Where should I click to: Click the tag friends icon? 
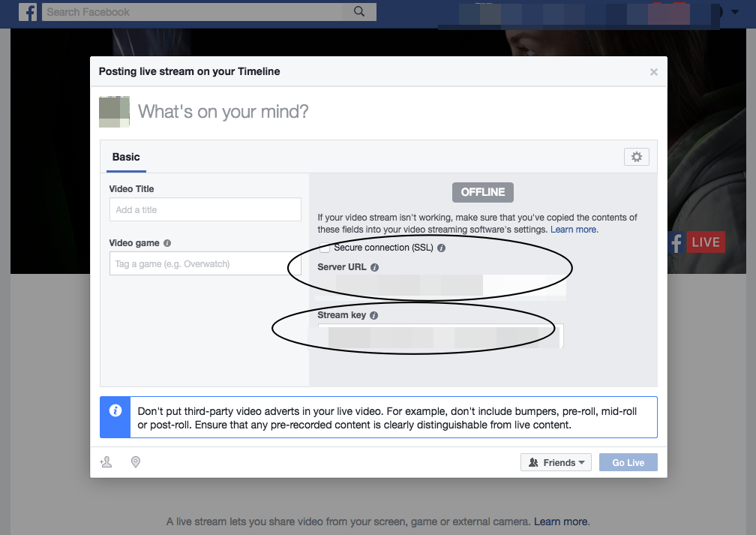coord(106,462)
